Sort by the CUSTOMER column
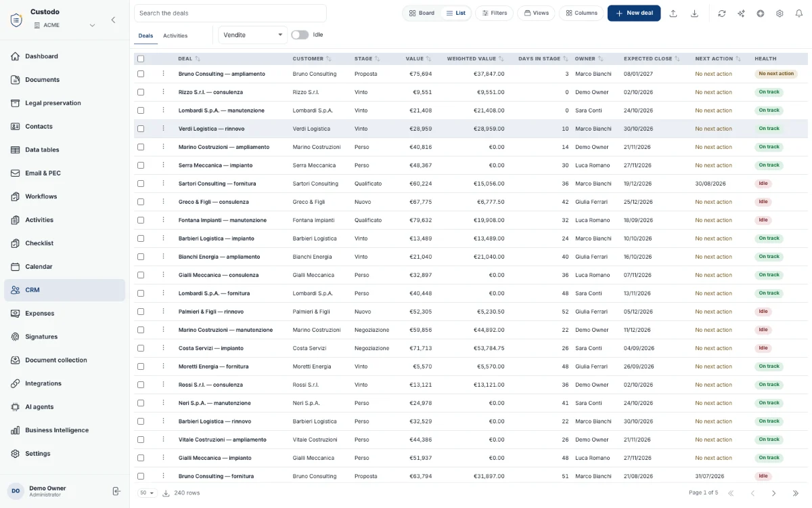 [x=312, y=59]
